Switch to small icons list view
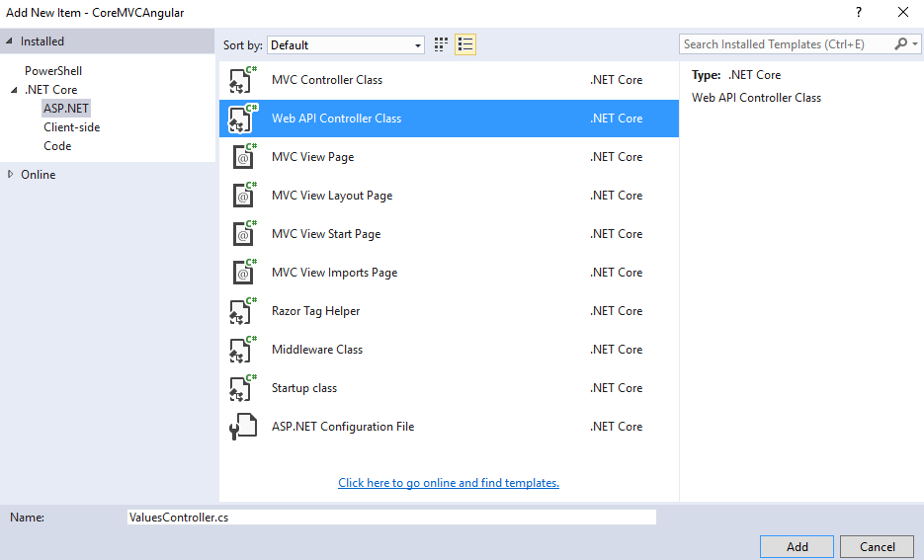This screenshot has height=560, width=924. (x=465, y=44)
